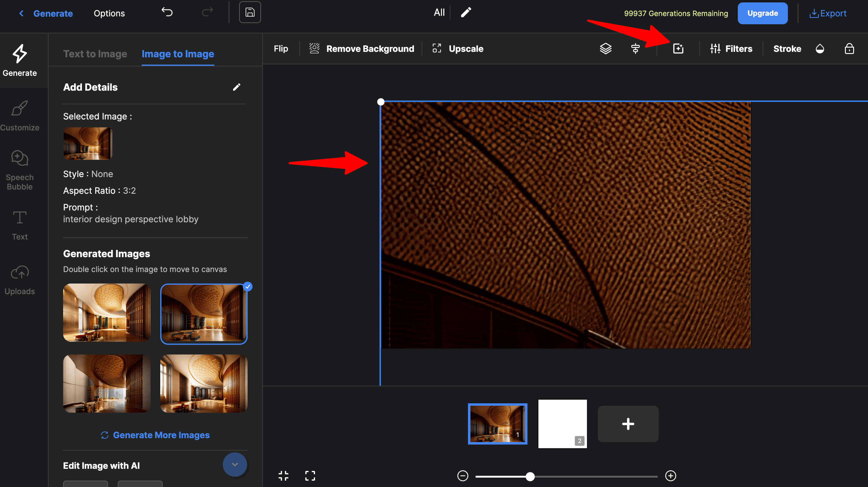Edit the project name with the pencil icon
The height and width of the screenshot is (487, 868).
pyautogui.click(x=466, y=12)
